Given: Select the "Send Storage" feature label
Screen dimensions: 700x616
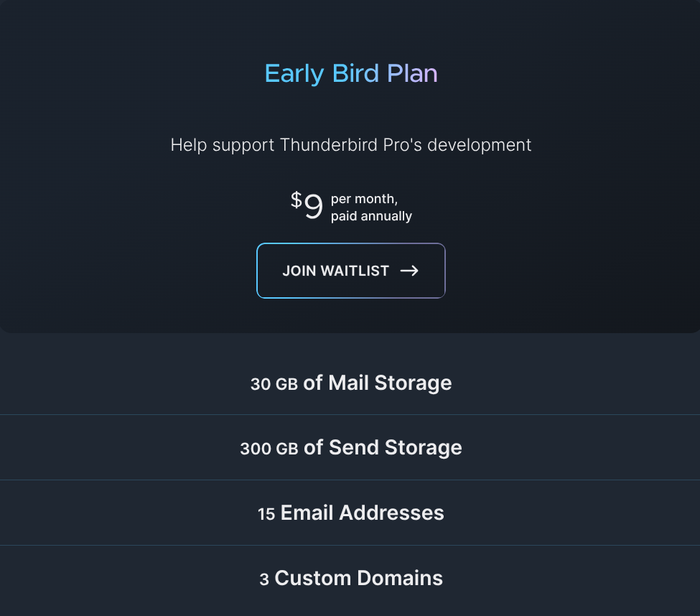Looking at the screenshot, I should [395, 448].
